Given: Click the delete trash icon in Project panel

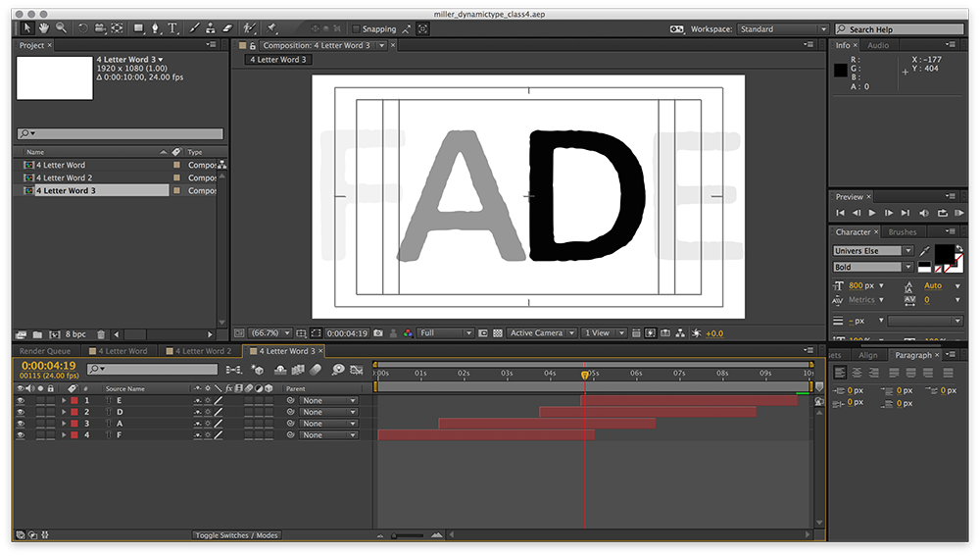Looking at the screenshot, I should coord(101,334).
